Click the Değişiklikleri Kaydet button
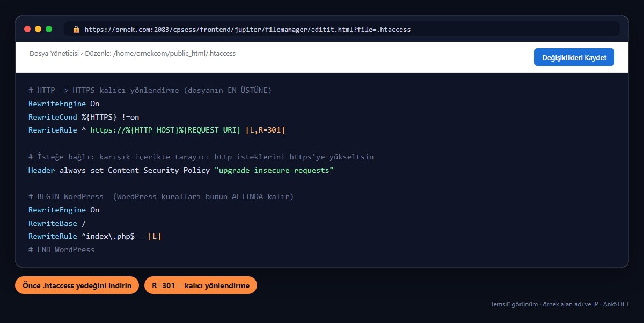 pos(574,57)
